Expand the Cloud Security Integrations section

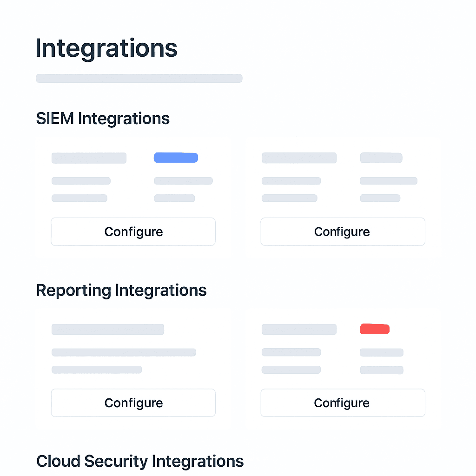[140, 461]
